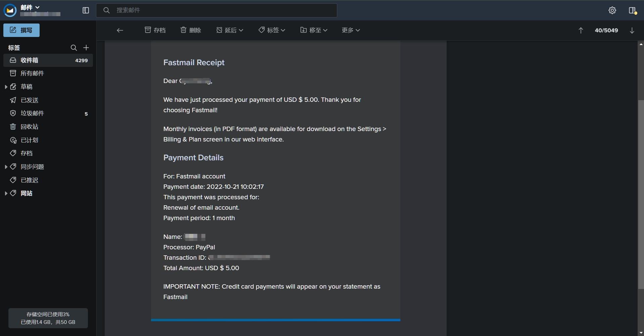The width and height of the screenshot is (644, 336).
Task: Open the 移至 move-to dropdown
Action: tap(314, 30)
